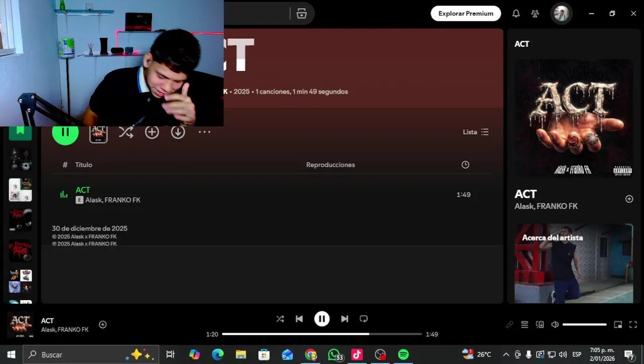The width and height of the screenshot is (644, 364).
Task: Open Alask, FRANKO FK in now playing bar
Action: pos(65,330)
